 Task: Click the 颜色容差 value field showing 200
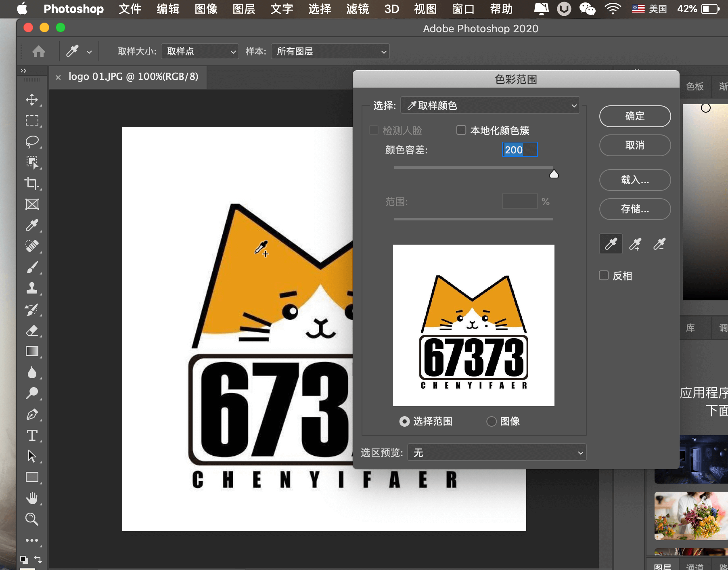(519, 150)
